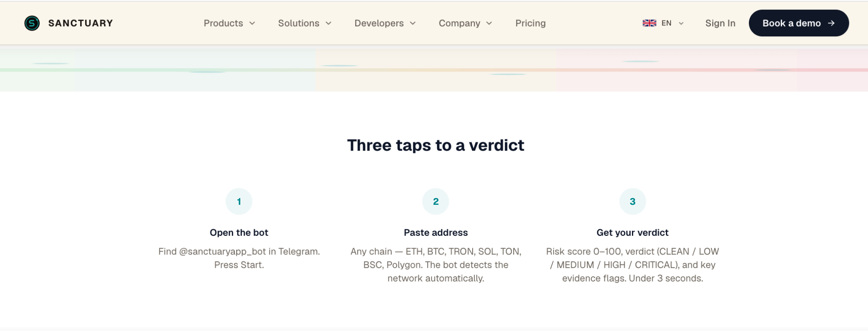Click the risk gradient color bar
The width and height of the screenshot is (868, 331).
point(434,70)
